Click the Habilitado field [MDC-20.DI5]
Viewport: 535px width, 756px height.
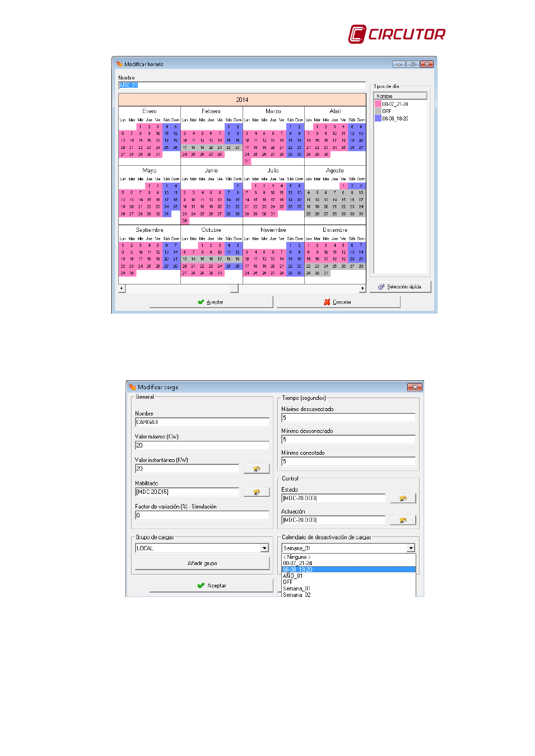pyautogui.click(x=187, y=492)
